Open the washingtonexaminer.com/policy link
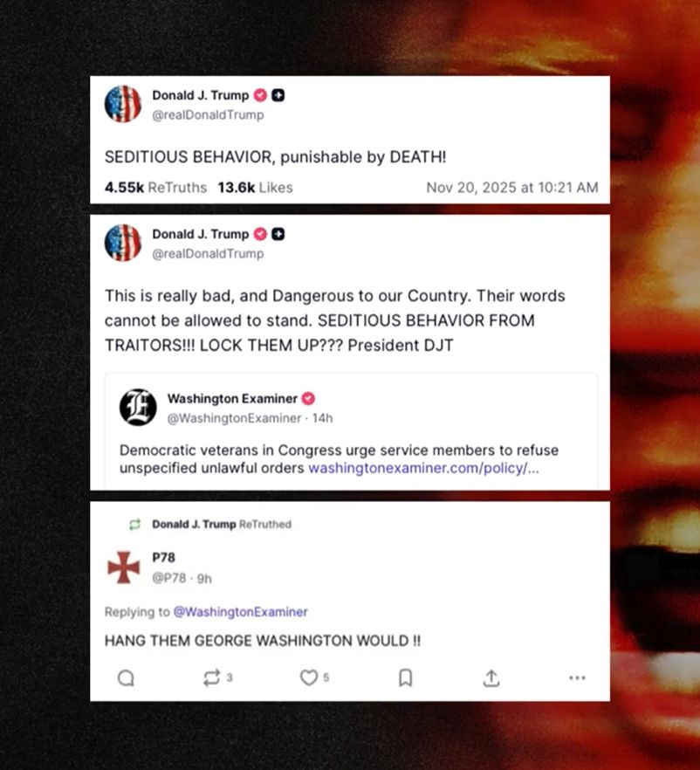 (423, 468)
